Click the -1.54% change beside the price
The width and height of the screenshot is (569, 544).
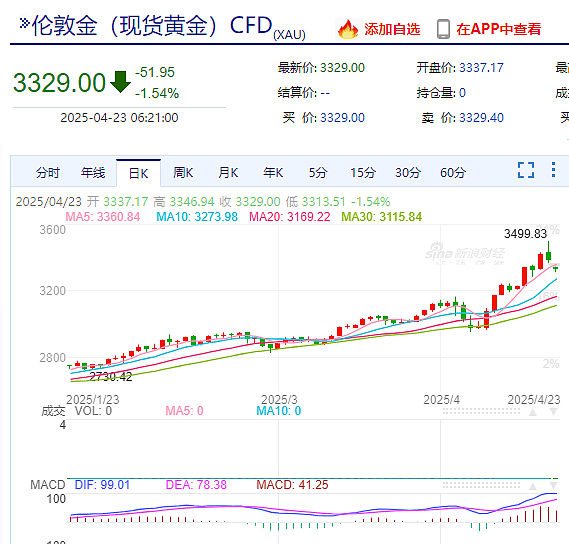(x=157, y=94)
